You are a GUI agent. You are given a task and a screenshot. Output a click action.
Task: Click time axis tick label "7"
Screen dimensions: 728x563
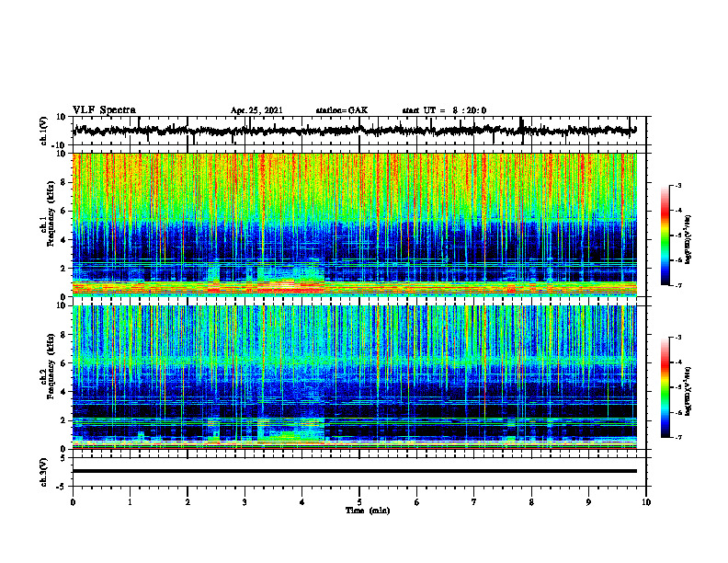tap(474, 502)
